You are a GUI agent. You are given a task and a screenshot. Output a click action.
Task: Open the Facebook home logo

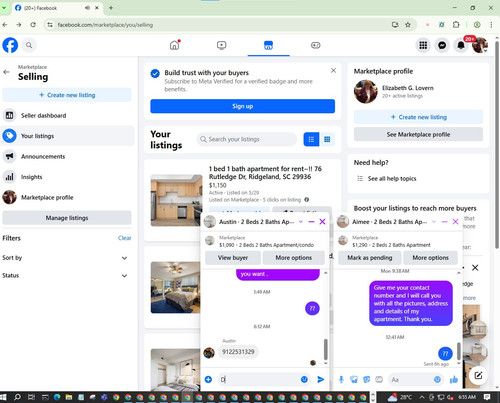click(x=10, y=45)
